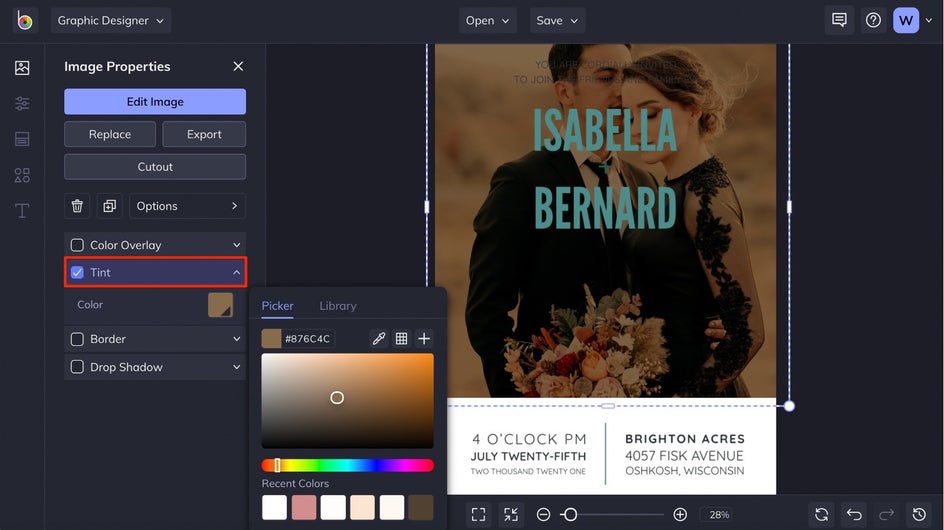Click the BeFunky logo icon

25,20
